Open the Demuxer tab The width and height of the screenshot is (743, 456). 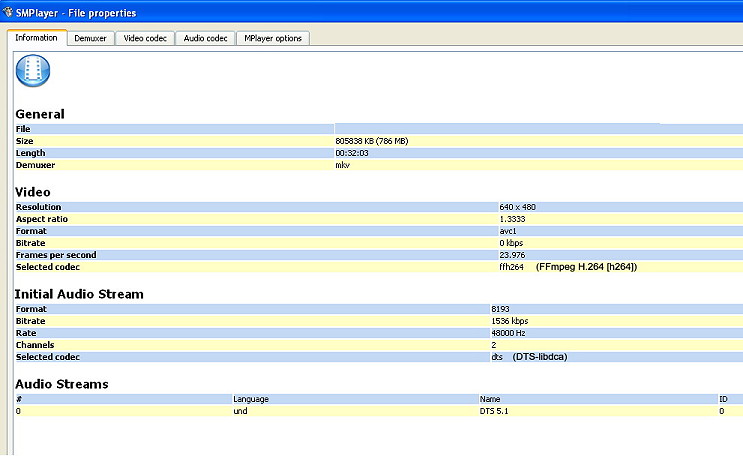tap(91, 38)
